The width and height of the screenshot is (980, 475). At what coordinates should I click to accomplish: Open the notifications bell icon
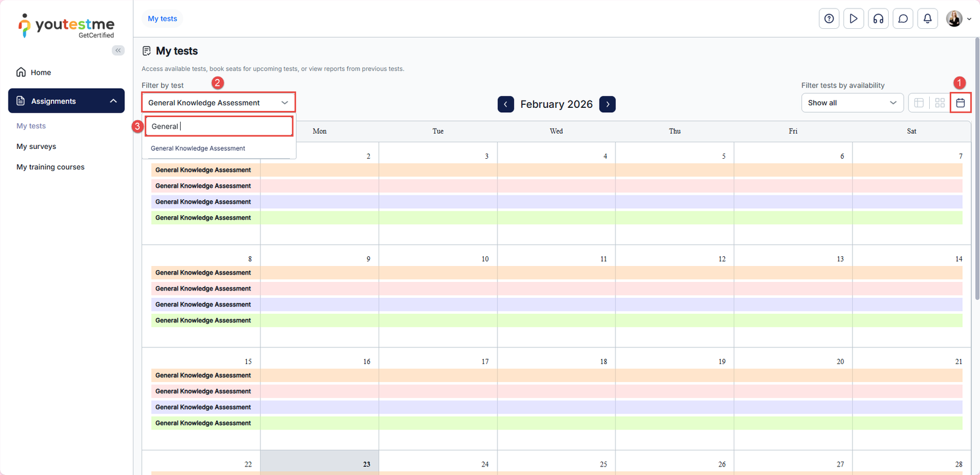click(927, 18)
